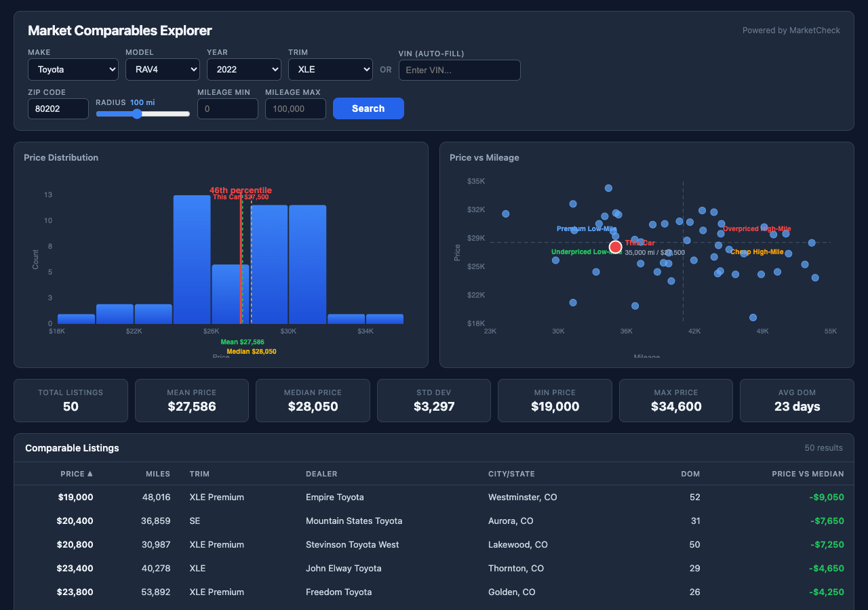The height and width of the screenshot is (610, 868).
Task: Expand the Year selector showing 2022
Action: pyautogui.click(x=243, y=69)
